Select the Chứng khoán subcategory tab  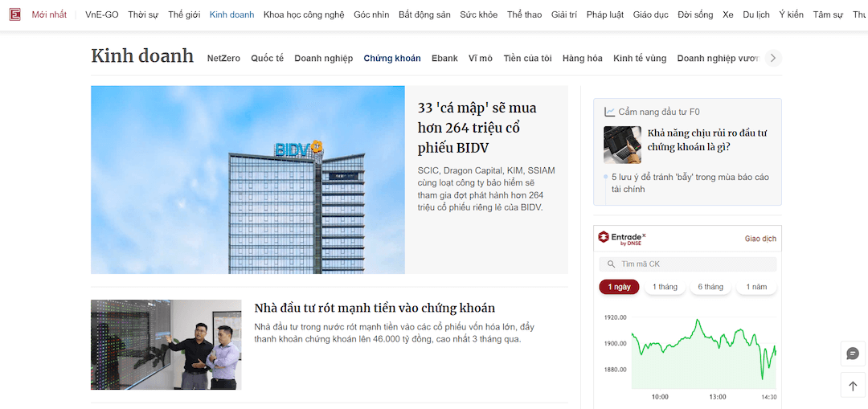(x=392, y=58)
